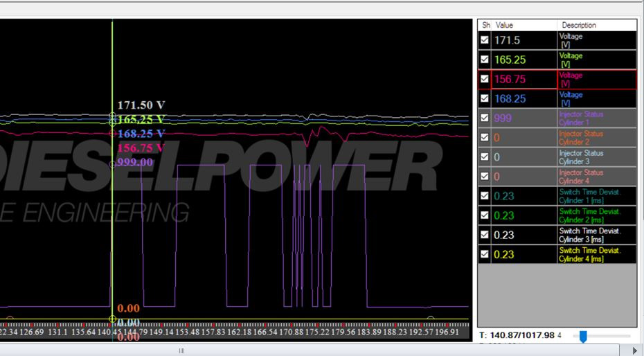The width and height of the screenshot is (644, 356).
Task: Toggle Injector Status Cylinder 2 checkbox
Action: pyautogui.click(x=485, y=137)
